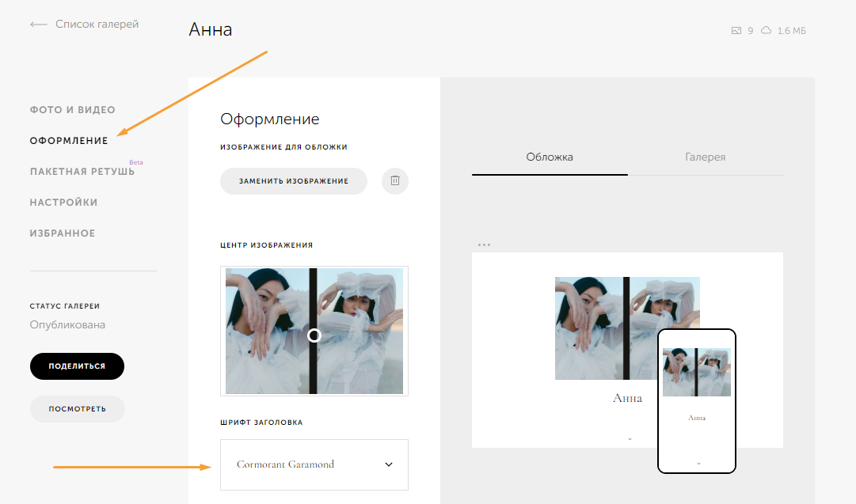Viewport: 856px width, 504px height.
Task: Open the three-dot menu above preview
Action: pos(484,244)
